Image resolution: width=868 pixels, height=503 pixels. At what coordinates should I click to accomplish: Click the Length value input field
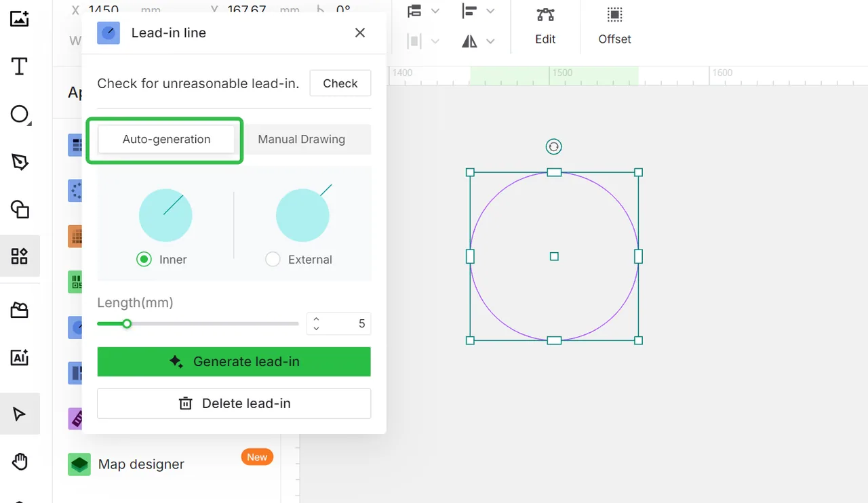coord(339,323)
